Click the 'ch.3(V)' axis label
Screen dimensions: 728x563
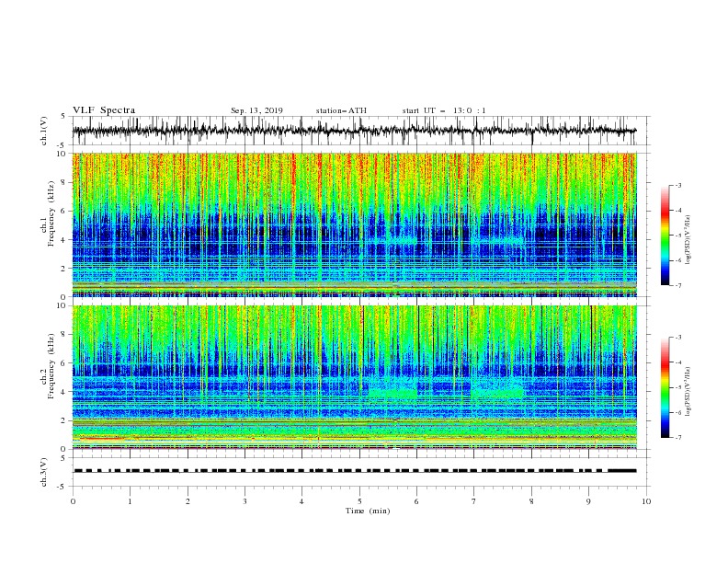click(x=44, y=472)
